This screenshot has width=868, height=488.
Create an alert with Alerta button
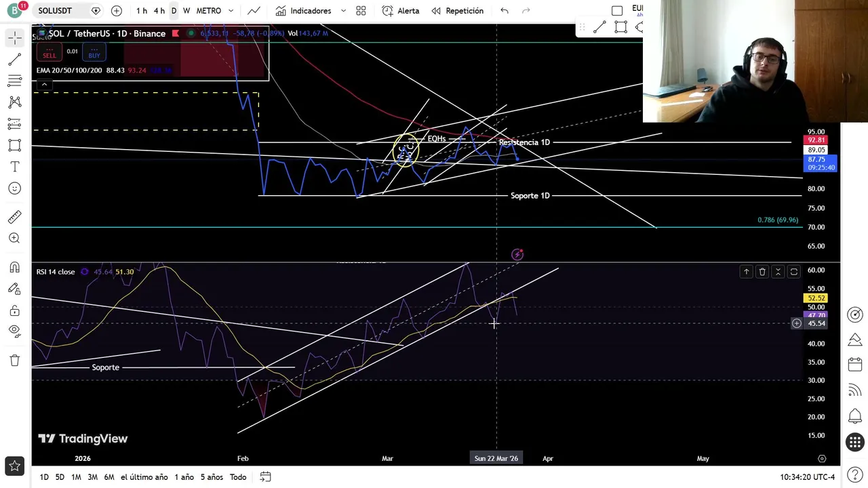pyautogui.click(x=400, y=11)
